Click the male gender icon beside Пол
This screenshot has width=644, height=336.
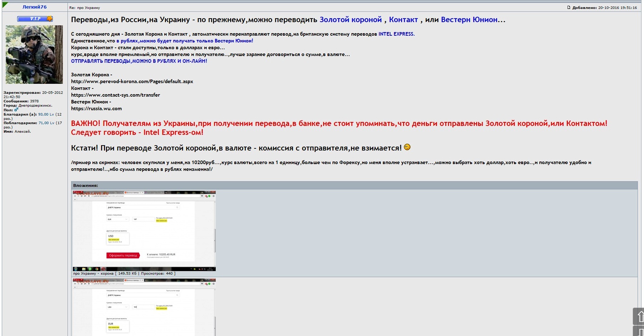[16, 110]
